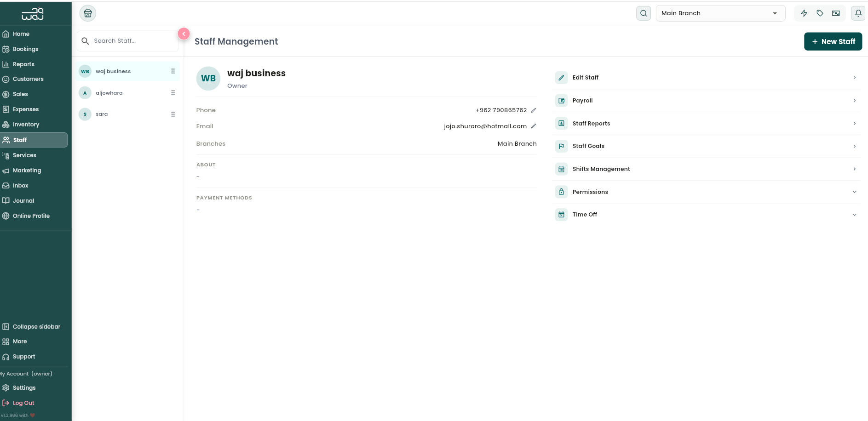The height and width of the screenshot is (421, 868).
Task: Expand the Time Off section chevron
Action: point(855,215)
